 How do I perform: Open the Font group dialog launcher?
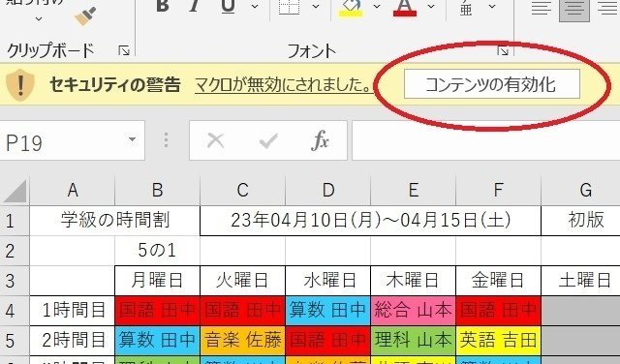tap(503, 50)
